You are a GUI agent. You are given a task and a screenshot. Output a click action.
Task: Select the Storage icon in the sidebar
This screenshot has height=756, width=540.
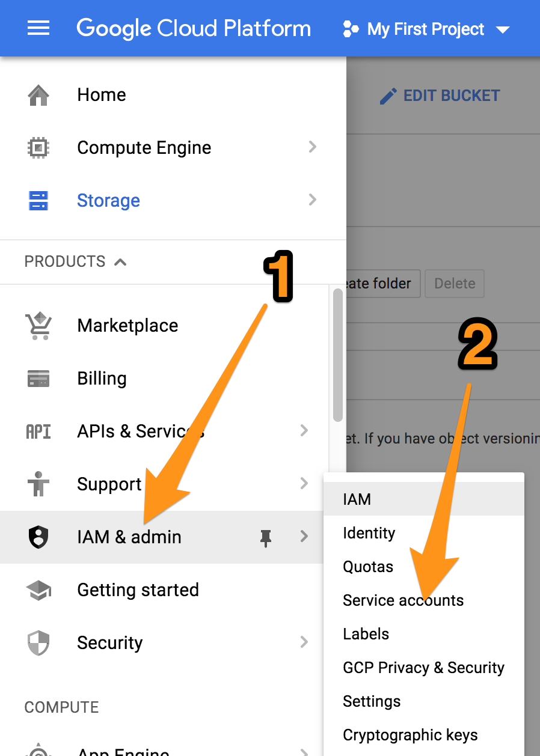38,201
